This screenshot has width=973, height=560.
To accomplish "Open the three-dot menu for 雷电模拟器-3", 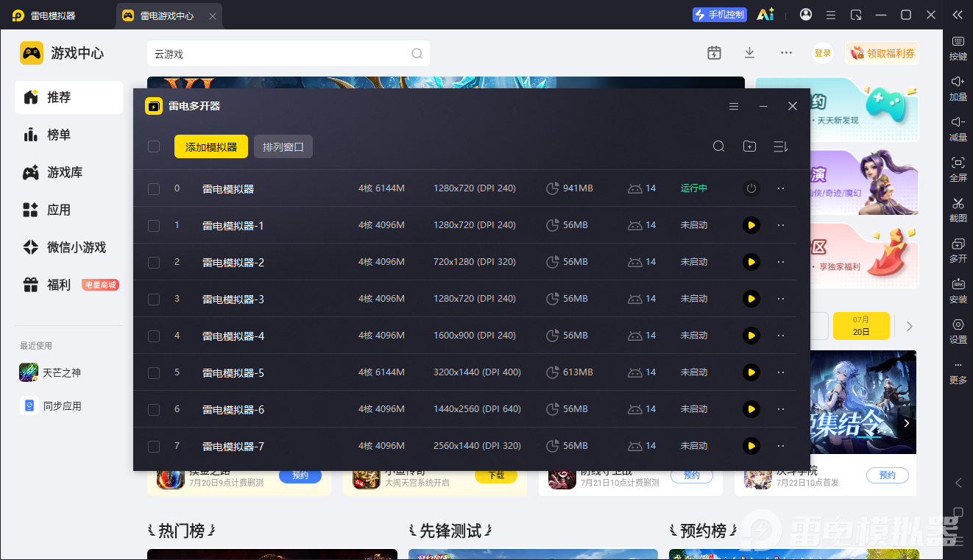I will (x=781, y=299).
